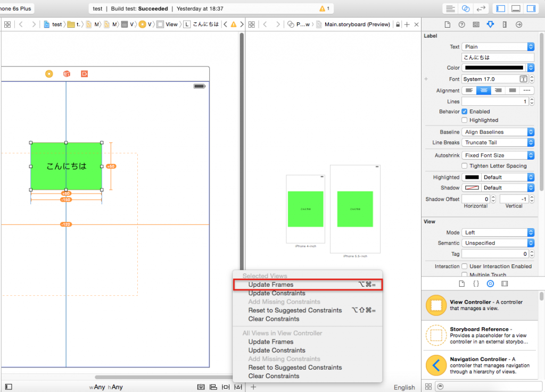This screenshot has height=392, width=545.
Task: Open the Line Breaks Truncate Tail dropdown
Action: pyautogui.click(x=498, y=143)
